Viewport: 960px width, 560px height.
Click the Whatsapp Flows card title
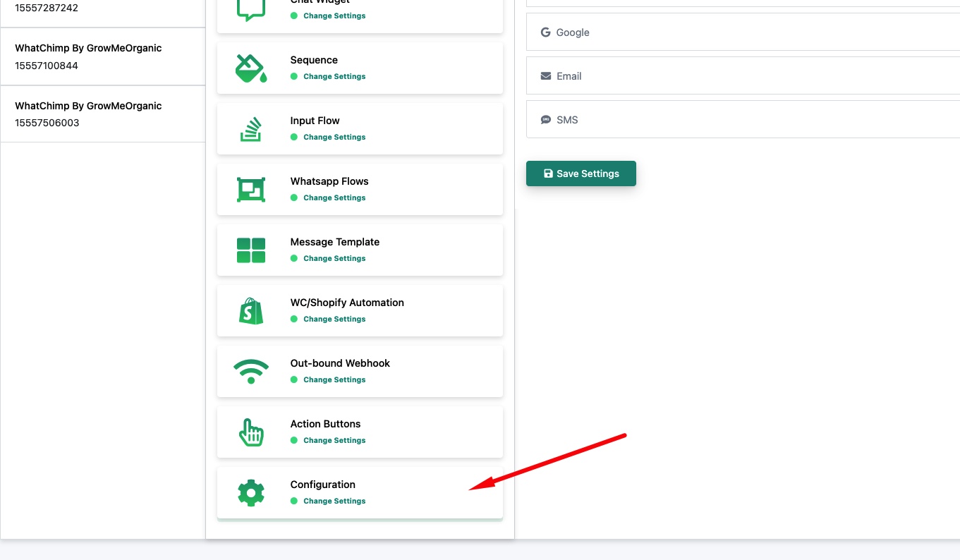[x=329, y=181]
